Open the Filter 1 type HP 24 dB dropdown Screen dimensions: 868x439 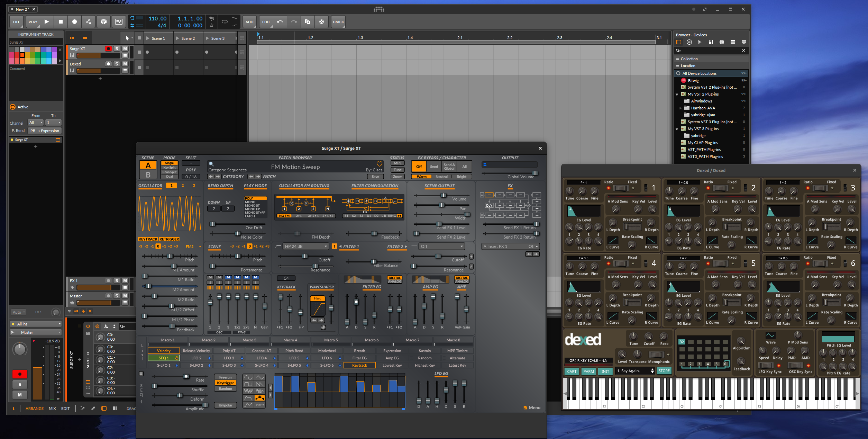tap(306, 247)
